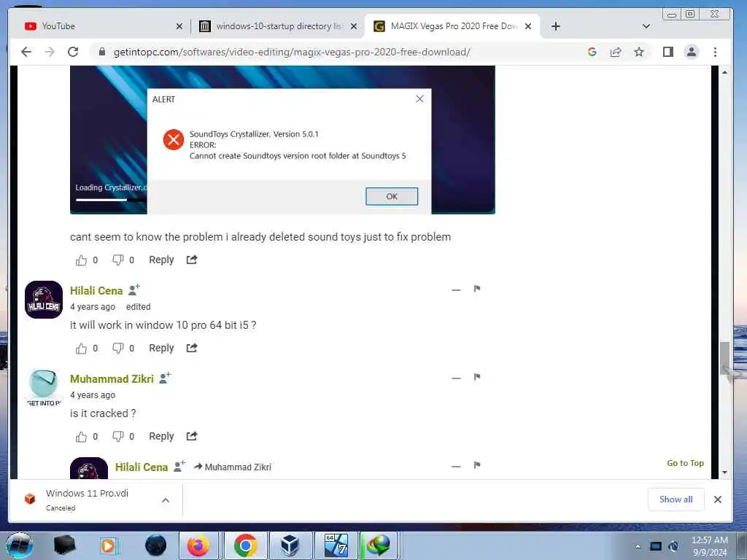Reply to the 'is it cracked' comment
The image size is (747, 560).
[x=161, y=436]
